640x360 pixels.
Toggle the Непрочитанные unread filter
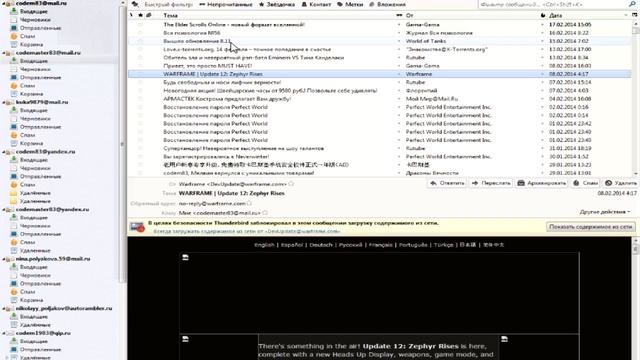(226, 4)
